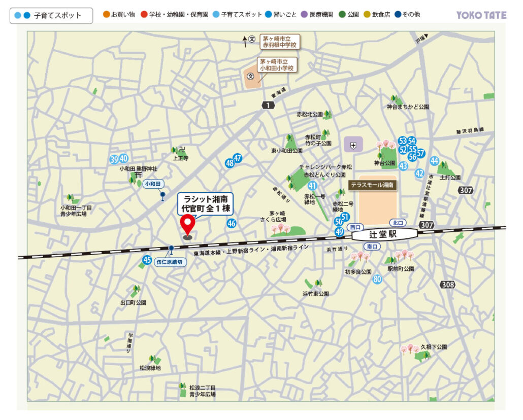Click the 小和田 bus stop label
Screen dimensions: 523x420
point(152,184)
